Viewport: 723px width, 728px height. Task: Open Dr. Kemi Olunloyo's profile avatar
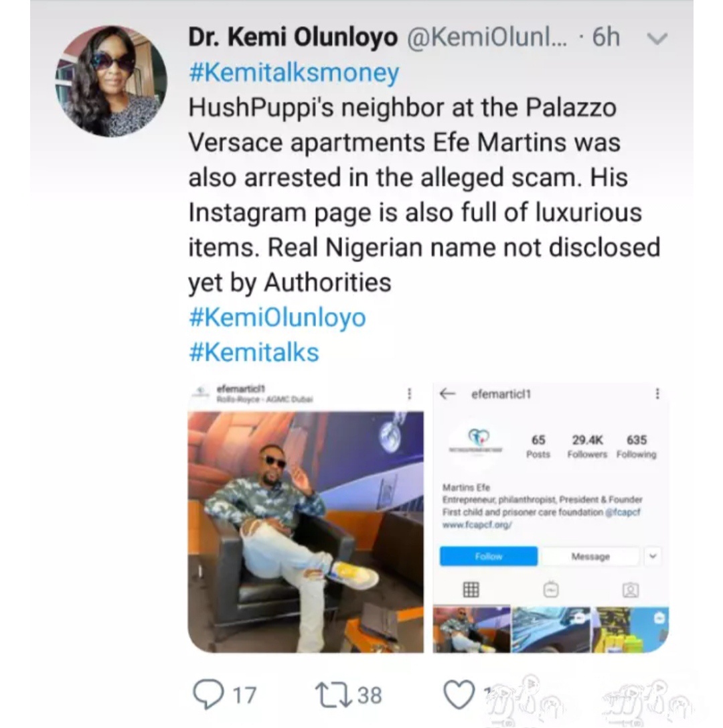(110, 82)
